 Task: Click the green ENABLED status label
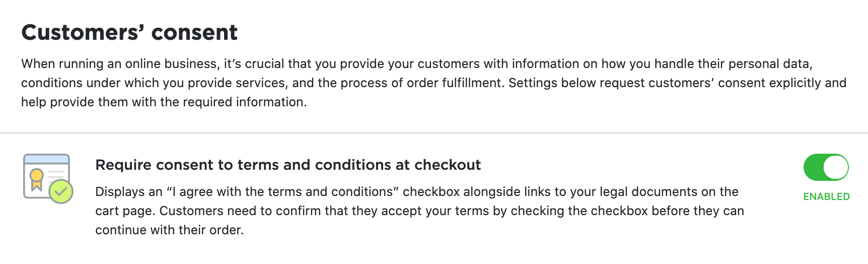[826, 196]
